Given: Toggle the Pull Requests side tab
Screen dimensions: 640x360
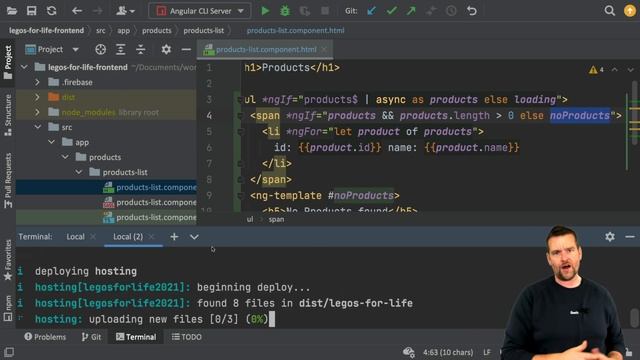Looking at the screenshot, I should click(7, 180).
